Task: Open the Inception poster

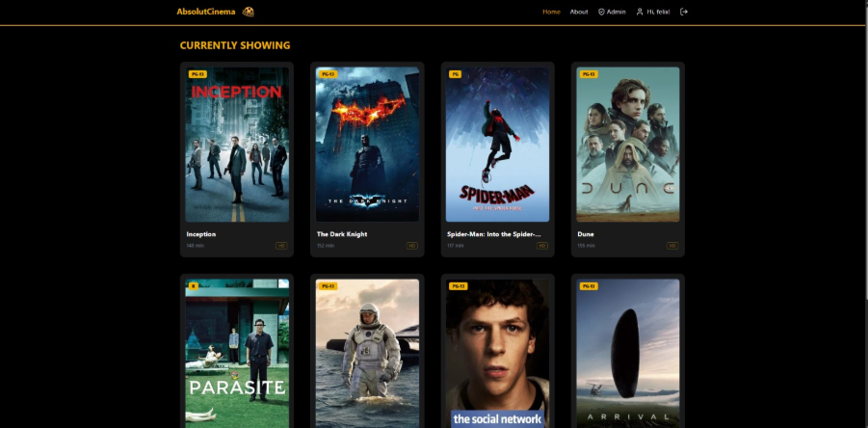Action: 237,145
